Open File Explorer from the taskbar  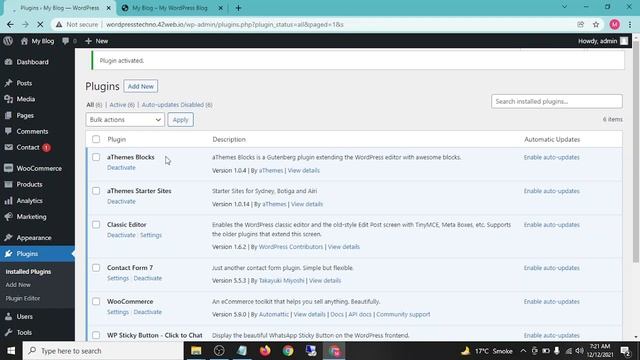(196, 351)
